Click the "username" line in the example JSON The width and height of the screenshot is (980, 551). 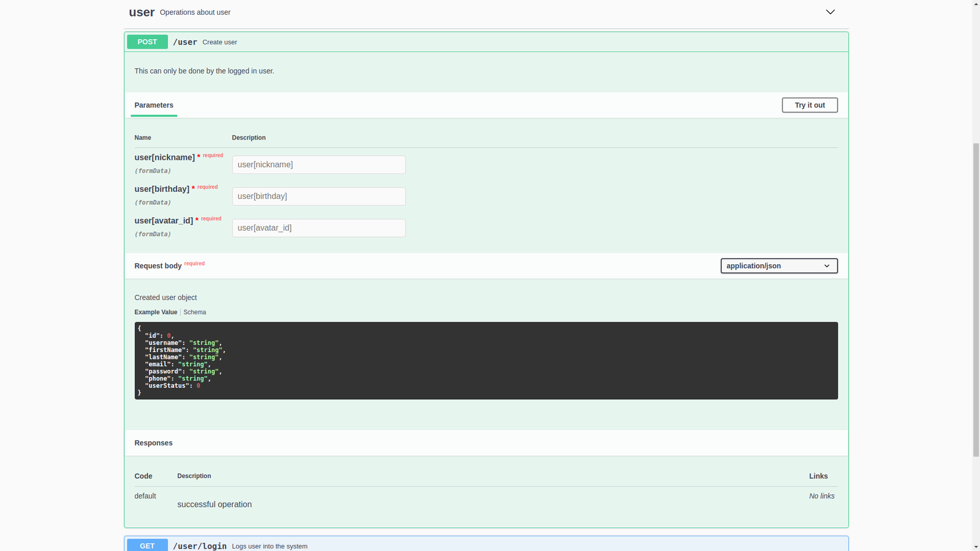coord(183,343)
